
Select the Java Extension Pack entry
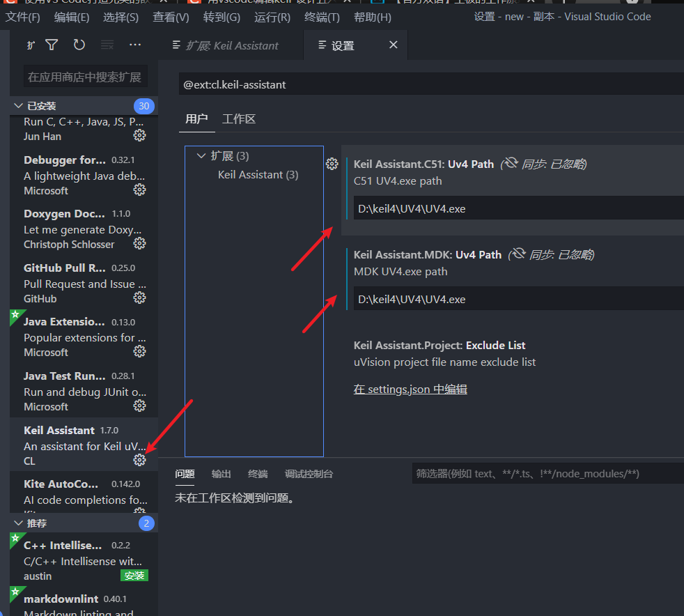coord(84,337)
